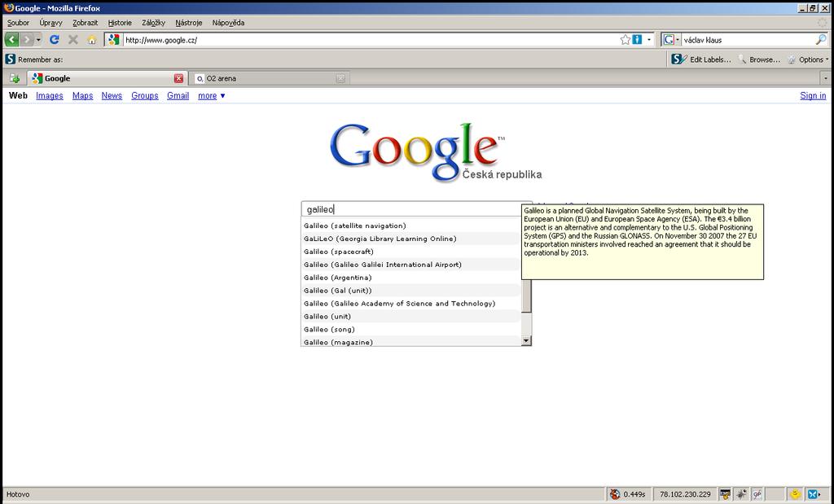Open the Groups link
The height and width of the screenshot is (504, 834).
[x=145, y=96]
